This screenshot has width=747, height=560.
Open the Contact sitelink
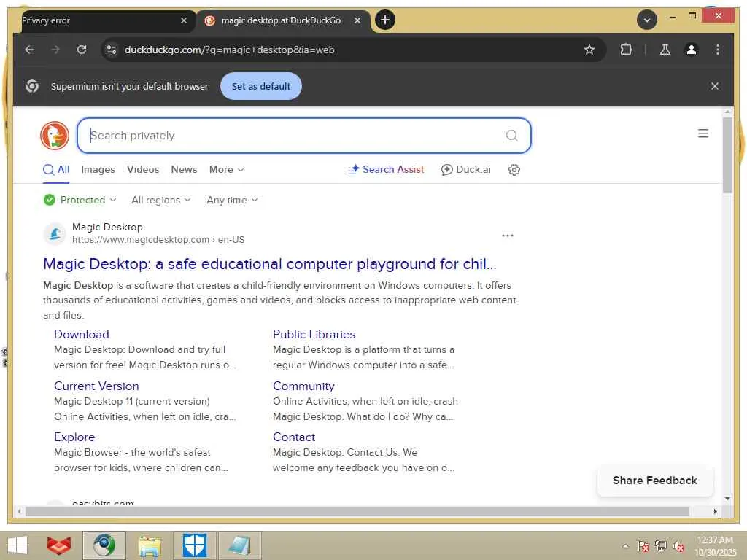[294, 437]
